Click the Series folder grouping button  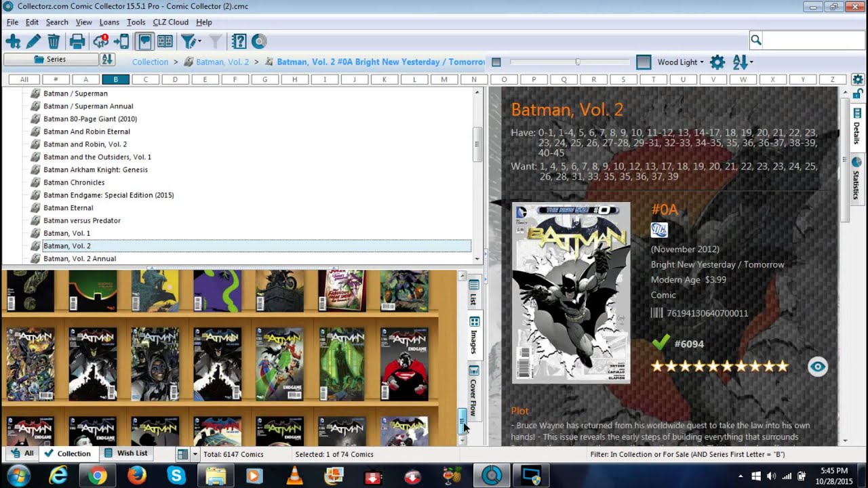point(50,60)
